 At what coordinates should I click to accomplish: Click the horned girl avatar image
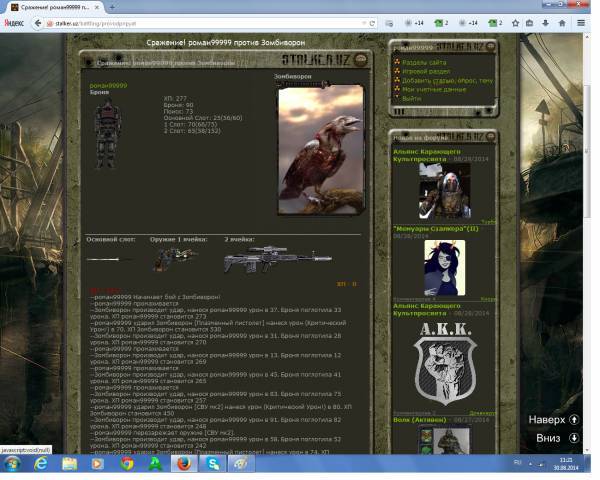click(445, 268)
